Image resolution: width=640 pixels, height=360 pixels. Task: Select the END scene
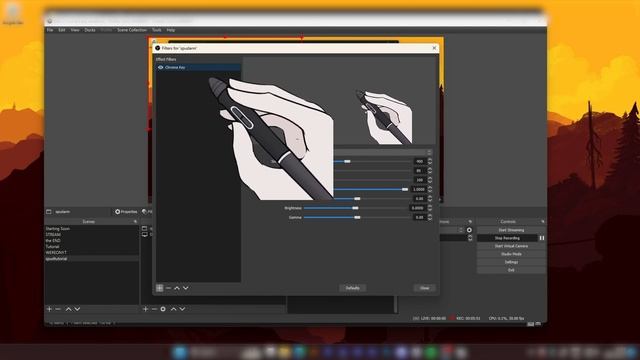coord(91,241)
